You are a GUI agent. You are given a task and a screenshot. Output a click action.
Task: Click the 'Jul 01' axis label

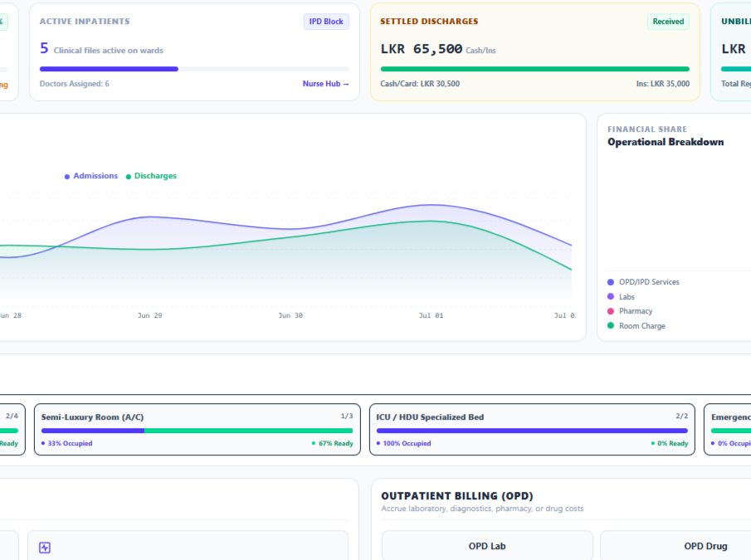[431, 315]
